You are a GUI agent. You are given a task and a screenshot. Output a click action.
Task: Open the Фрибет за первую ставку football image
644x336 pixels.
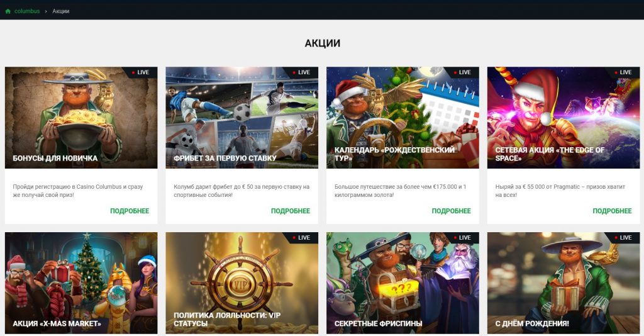point(242,118)
